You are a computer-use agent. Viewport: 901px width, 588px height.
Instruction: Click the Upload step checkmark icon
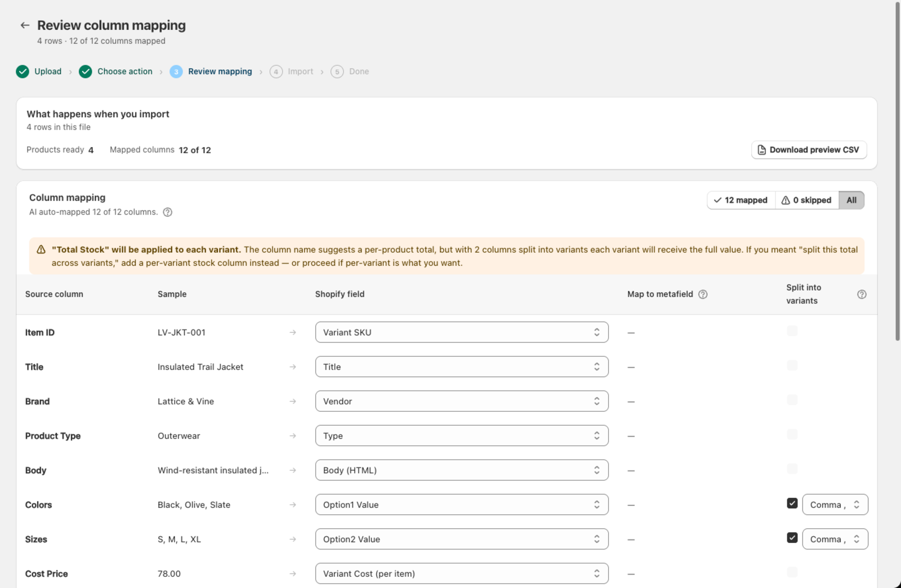click(23, 72)
